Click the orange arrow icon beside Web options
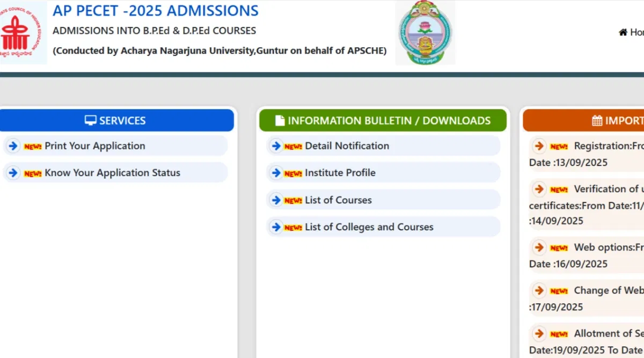Screen dimensions: 644x358 (539, 247)
